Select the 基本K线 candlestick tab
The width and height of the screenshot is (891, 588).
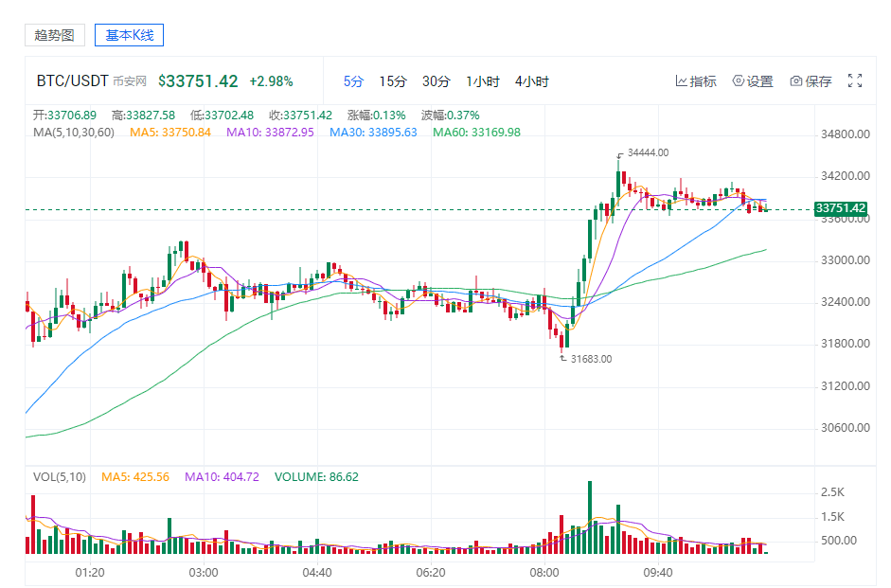tap(129, 35)
